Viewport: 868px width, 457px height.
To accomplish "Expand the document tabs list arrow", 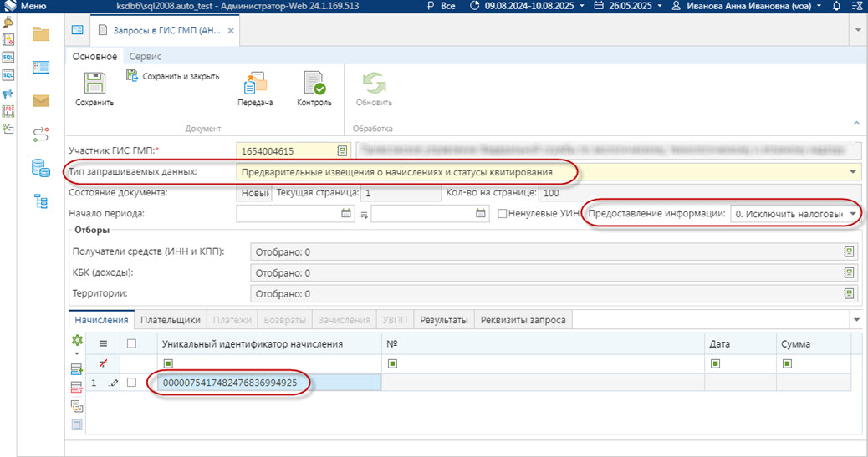I will [857, 30].
